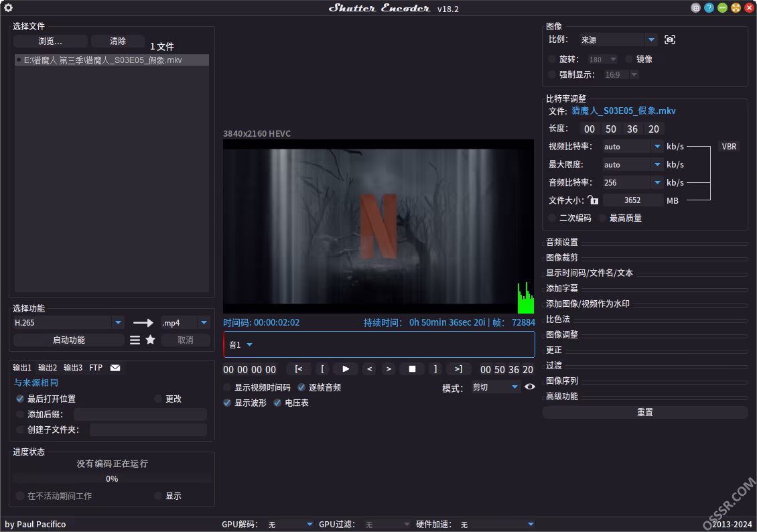Image resolution: width=757 pixels, height=532 pixels.
Task: Click the 清除 clear button
Action: pos(118,41)
